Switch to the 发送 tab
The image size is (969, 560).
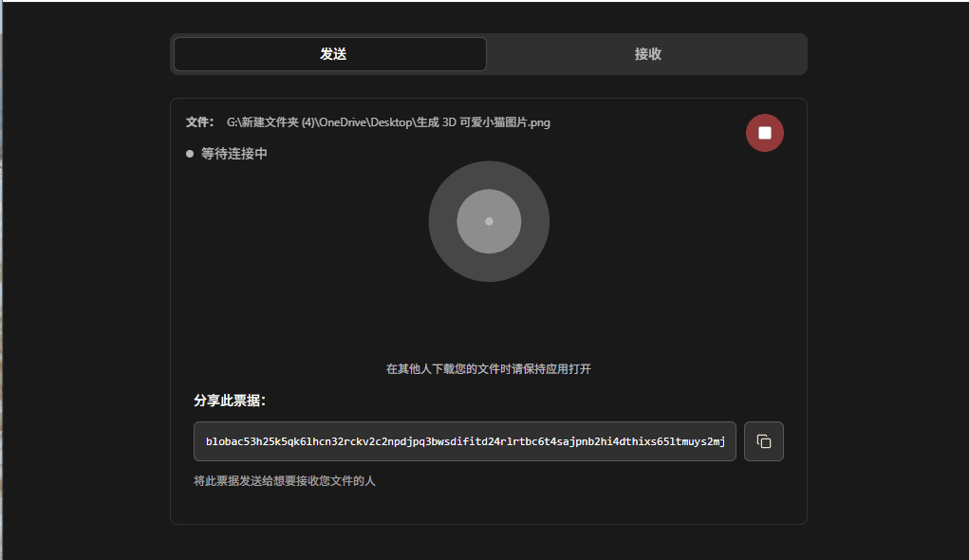click(x=330, y=54)
